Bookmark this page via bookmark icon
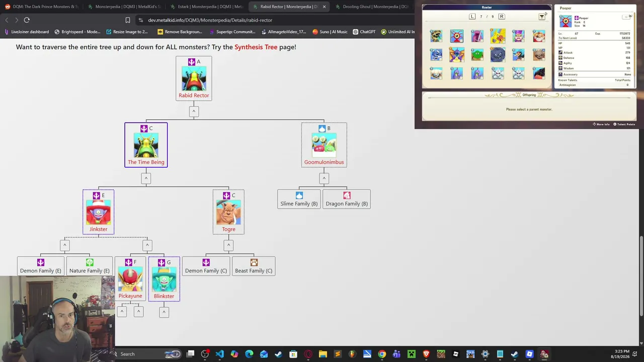644x362 pixels. [x=128, y=20]
